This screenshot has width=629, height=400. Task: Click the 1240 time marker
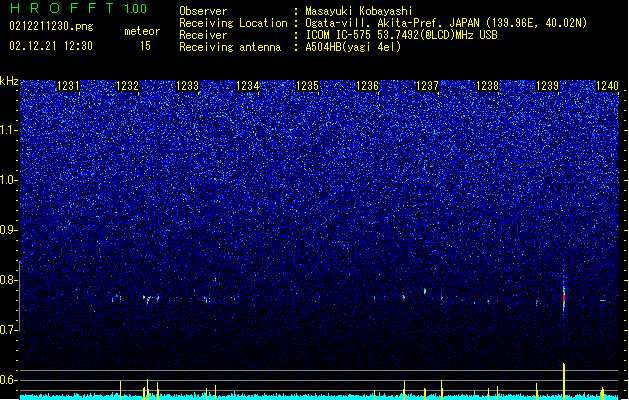click(x=607, y=86)
